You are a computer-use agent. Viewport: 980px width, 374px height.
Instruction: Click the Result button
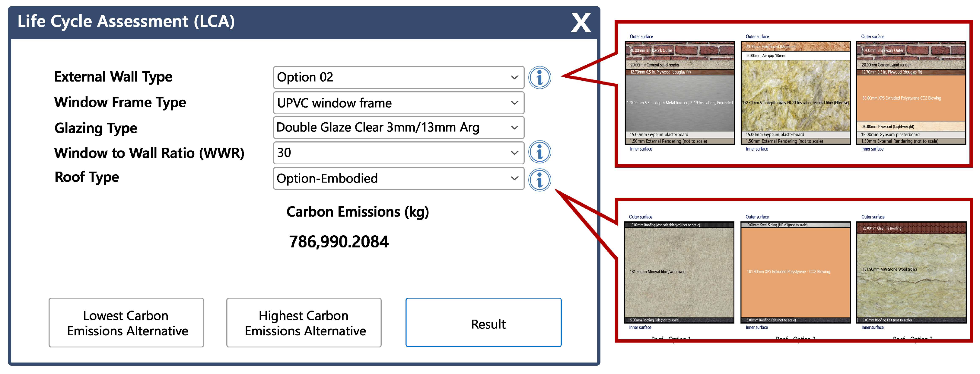483,323
